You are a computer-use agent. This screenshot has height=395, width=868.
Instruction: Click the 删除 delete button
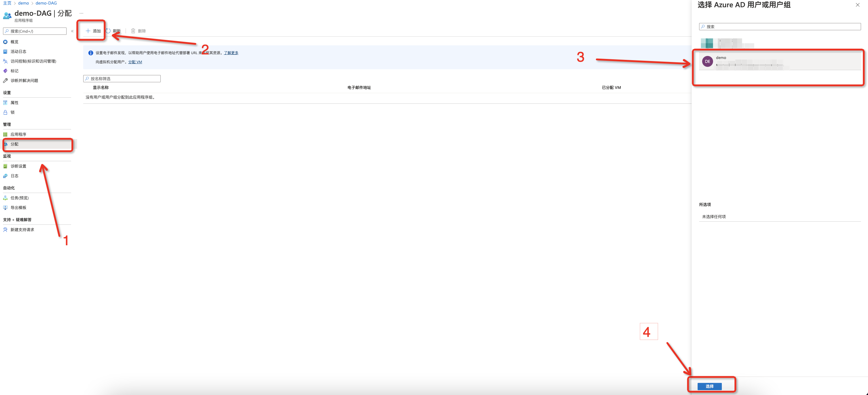[x=138, y=31]
